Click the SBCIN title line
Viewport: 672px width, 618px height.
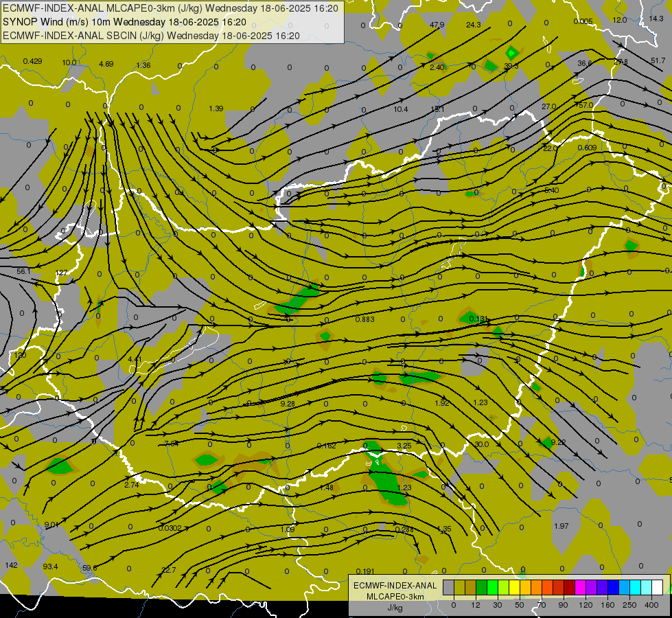point(151,36)
